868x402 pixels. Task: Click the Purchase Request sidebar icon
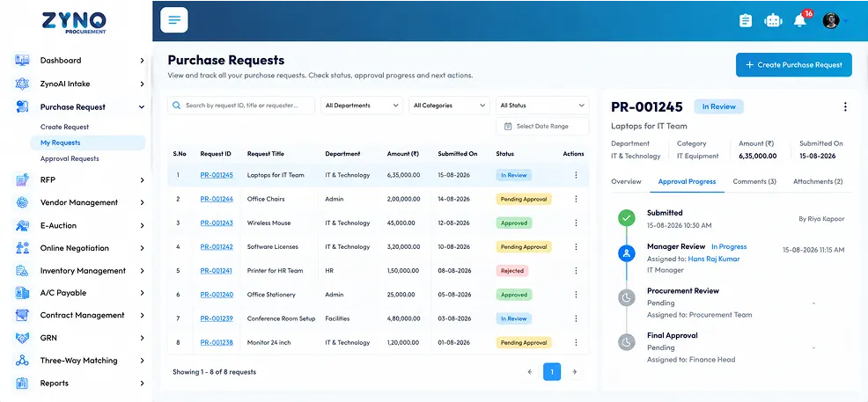(22, 107)
